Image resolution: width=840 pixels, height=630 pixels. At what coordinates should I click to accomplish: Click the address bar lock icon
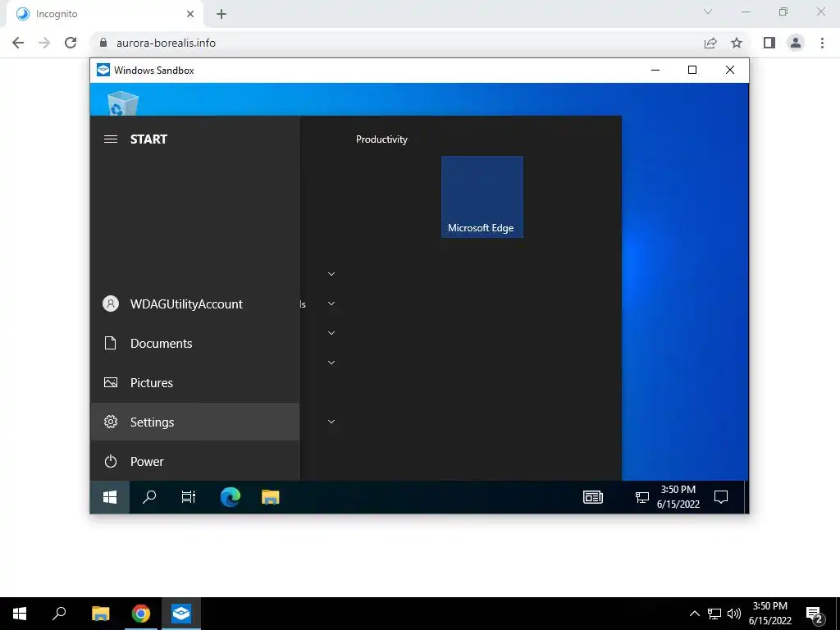pos(103,43)
